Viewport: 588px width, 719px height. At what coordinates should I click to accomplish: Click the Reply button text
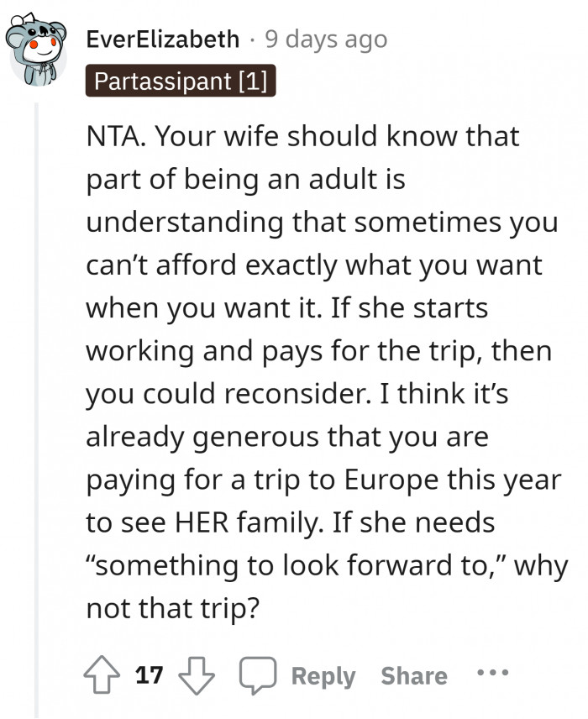pos(323,675)
